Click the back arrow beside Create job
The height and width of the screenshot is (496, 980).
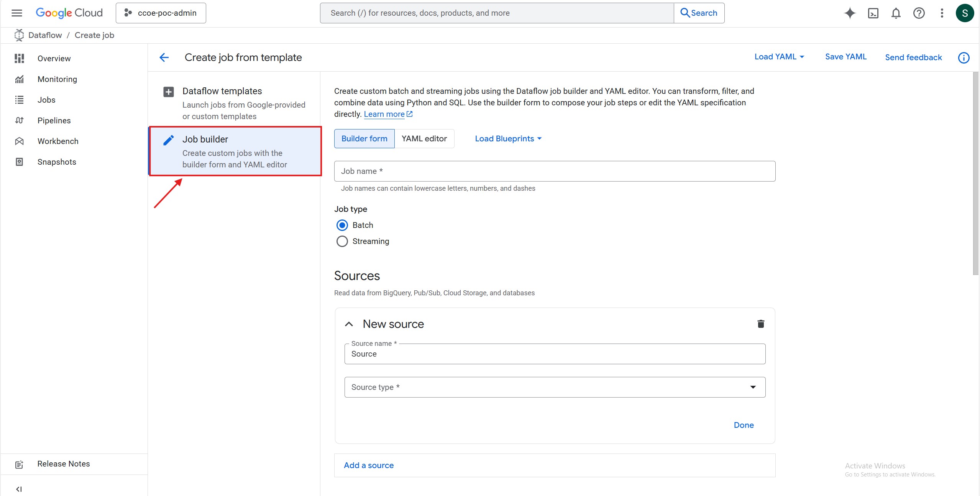pos(164,57)
